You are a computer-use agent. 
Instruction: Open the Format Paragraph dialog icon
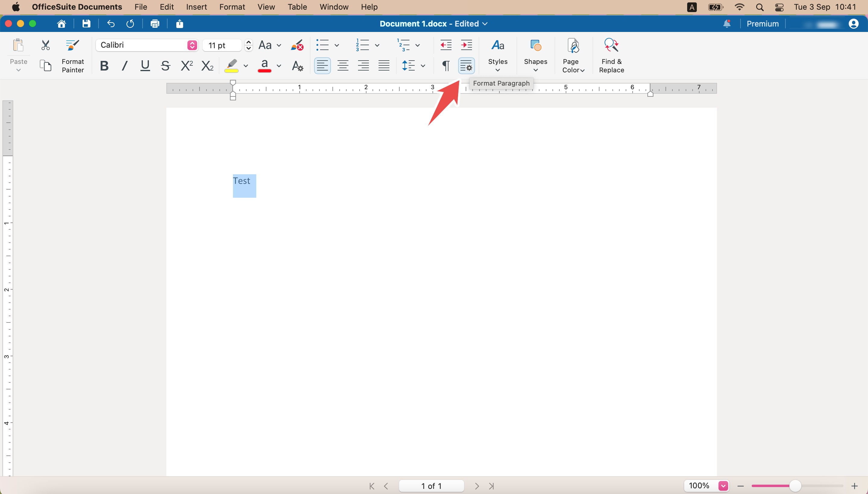466,65
